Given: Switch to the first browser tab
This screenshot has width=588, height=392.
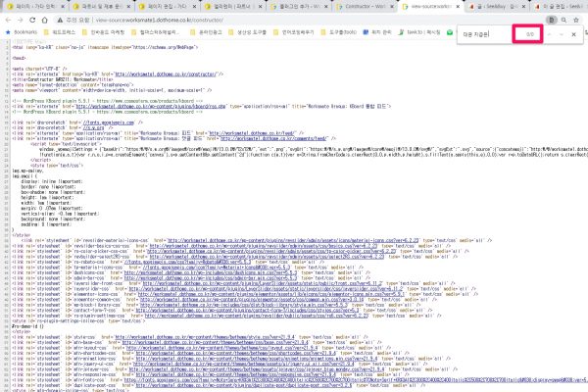Looking at the screenshot, I should pyautogui.click(x=29, y=5).
